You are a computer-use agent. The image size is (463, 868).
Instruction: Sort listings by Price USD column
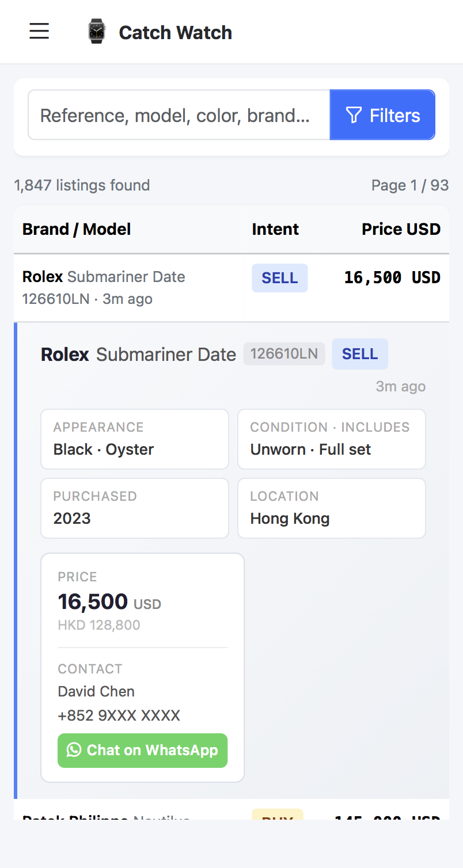point(401,229)
